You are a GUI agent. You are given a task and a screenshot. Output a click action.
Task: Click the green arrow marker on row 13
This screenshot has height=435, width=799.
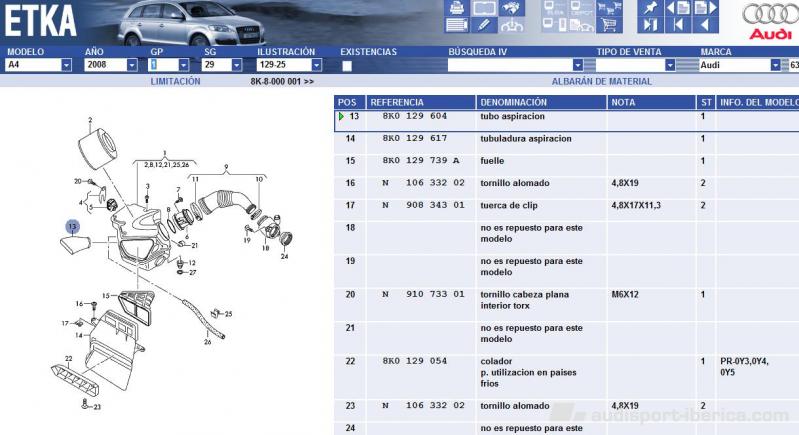pos(341,117)
